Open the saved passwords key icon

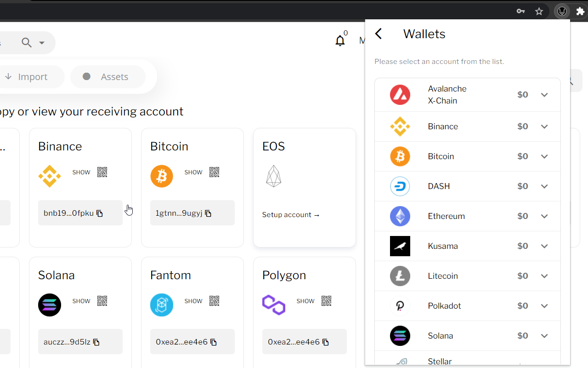[x=520, y=11]
